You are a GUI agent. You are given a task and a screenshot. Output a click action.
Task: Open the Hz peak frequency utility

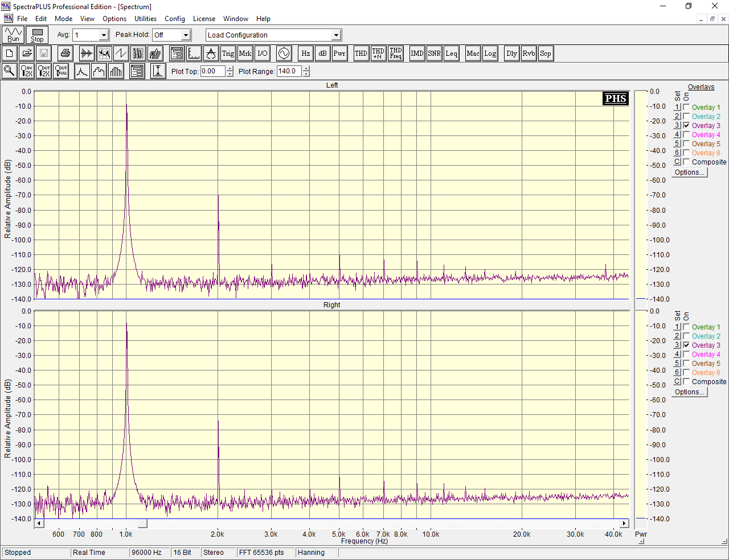point(305,53)
